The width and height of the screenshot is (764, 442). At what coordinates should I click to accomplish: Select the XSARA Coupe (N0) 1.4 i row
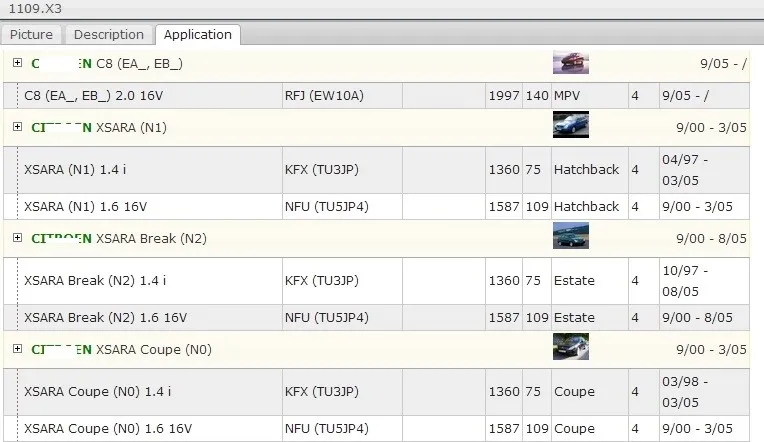(x=376, y=392)
